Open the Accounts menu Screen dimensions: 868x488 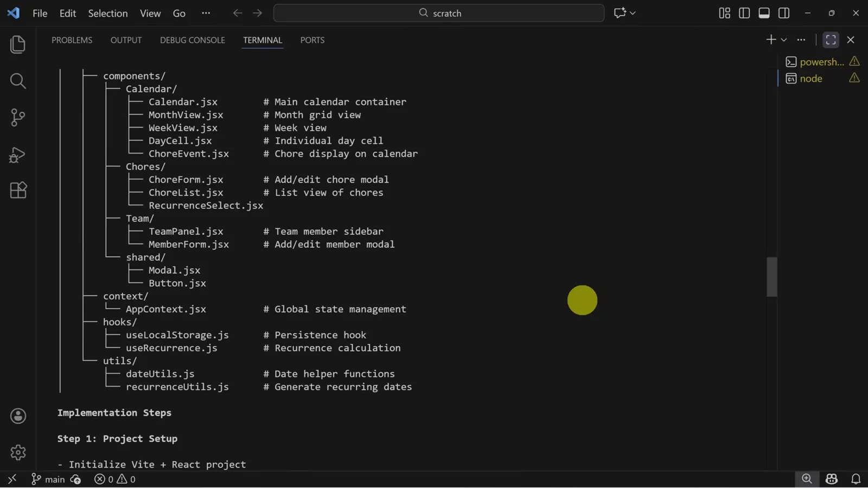(x=18, y=416)
